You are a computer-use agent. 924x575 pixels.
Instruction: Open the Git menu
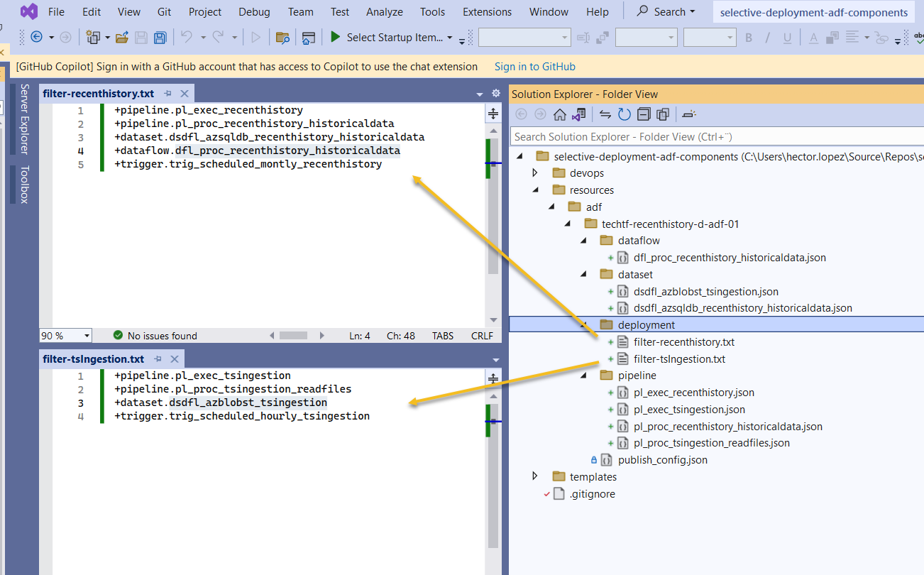pyautogui.click(x=165, y=12)
